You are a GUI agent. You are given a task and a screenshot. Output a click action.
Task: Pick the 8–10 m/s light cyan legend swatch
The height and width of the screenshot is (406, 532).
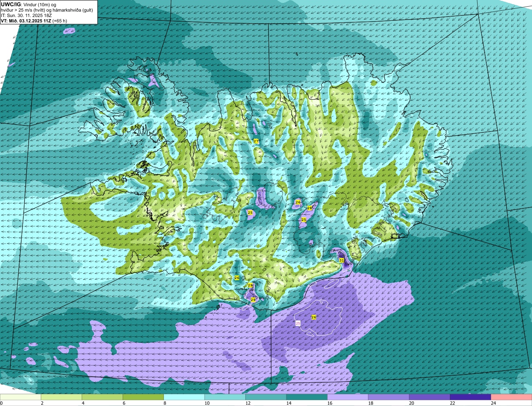(184, 397)
